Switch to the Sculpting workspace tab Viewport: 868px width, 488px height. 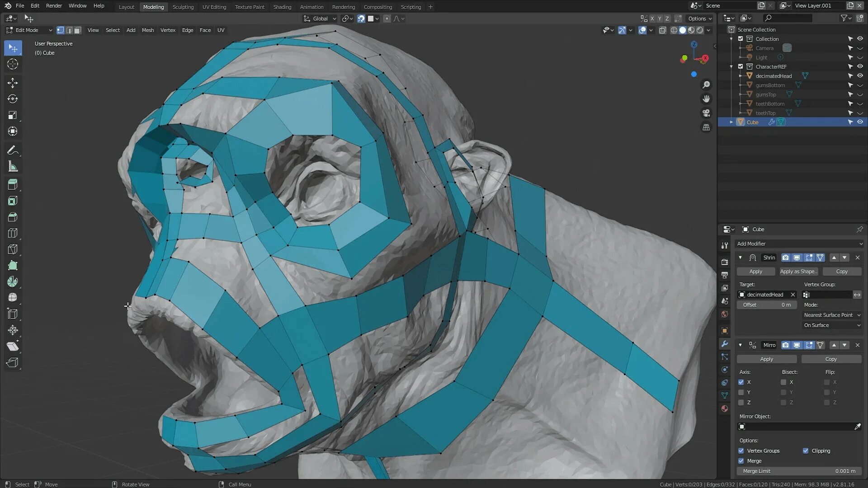coord(183,7)
